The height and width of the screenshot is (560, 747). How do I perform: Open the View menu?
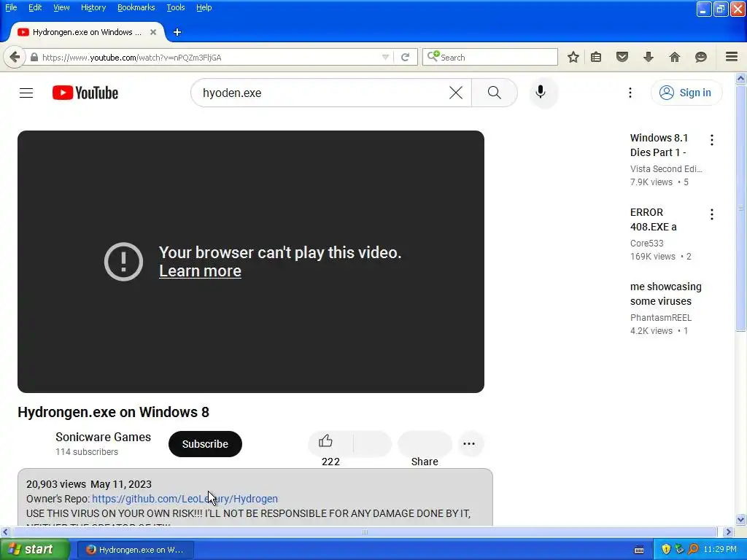[x=61, y=7]
